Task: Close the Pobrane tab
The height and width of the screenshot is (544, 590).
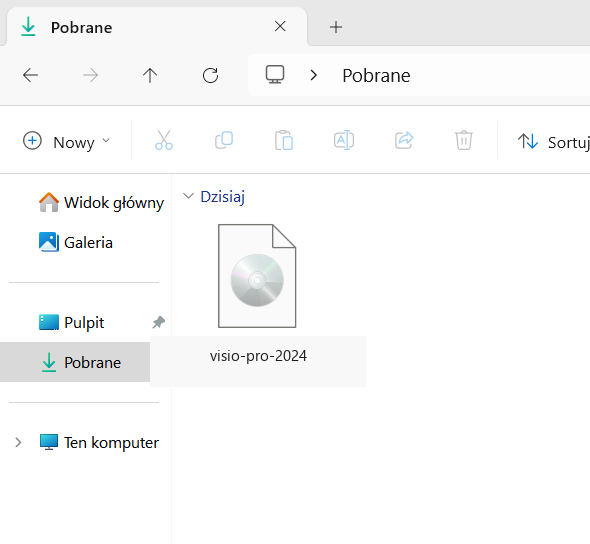Action: pos(280,26)
